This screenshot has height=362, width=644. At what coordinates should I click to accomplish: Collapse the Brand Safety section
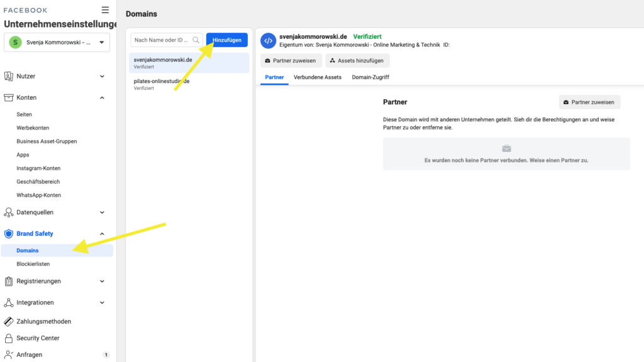(102, 234)
